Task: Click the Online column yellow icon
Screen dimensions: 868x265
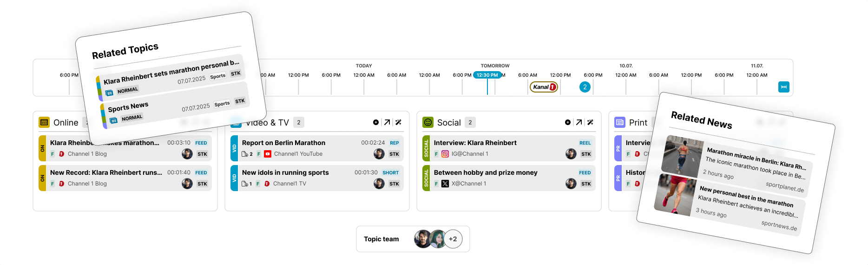Action: (44, 122)
